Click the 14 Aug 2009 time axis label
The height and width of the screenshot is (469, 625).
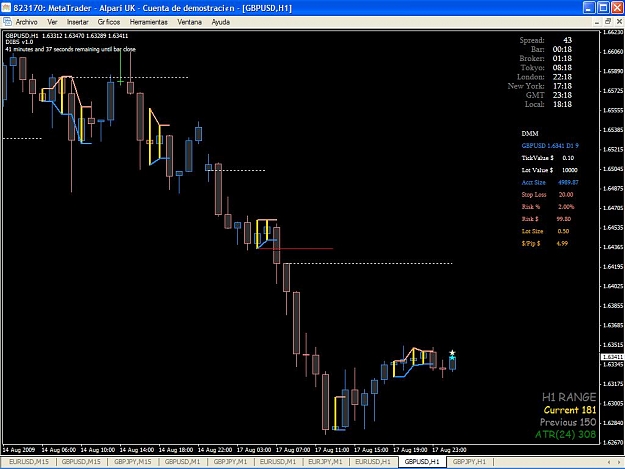[x=19, y=450]
